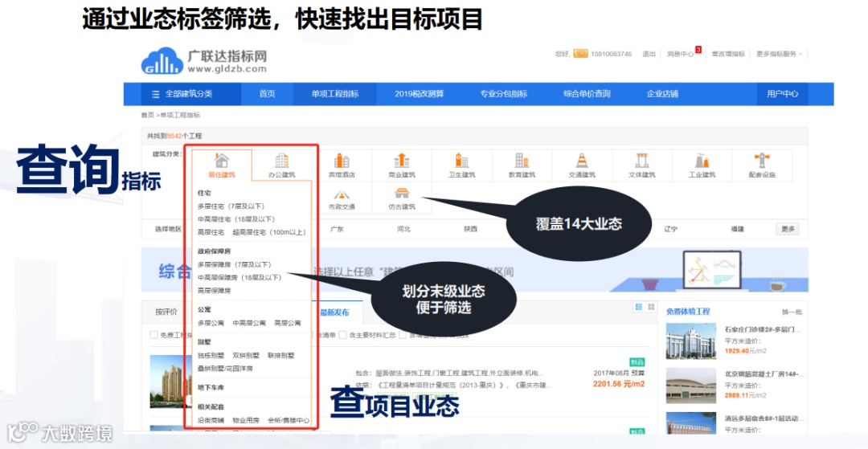The image size is (868, 449).
Task: Choose 中高层公寓 subcategory
Action: (250, 323)
